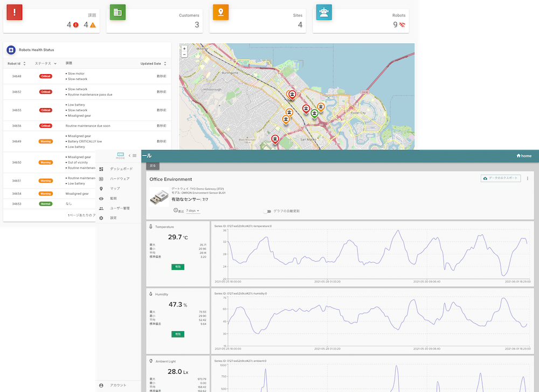Click the マップ map pin icon
This screenshot has width=539, height=392.
[101, 189]
